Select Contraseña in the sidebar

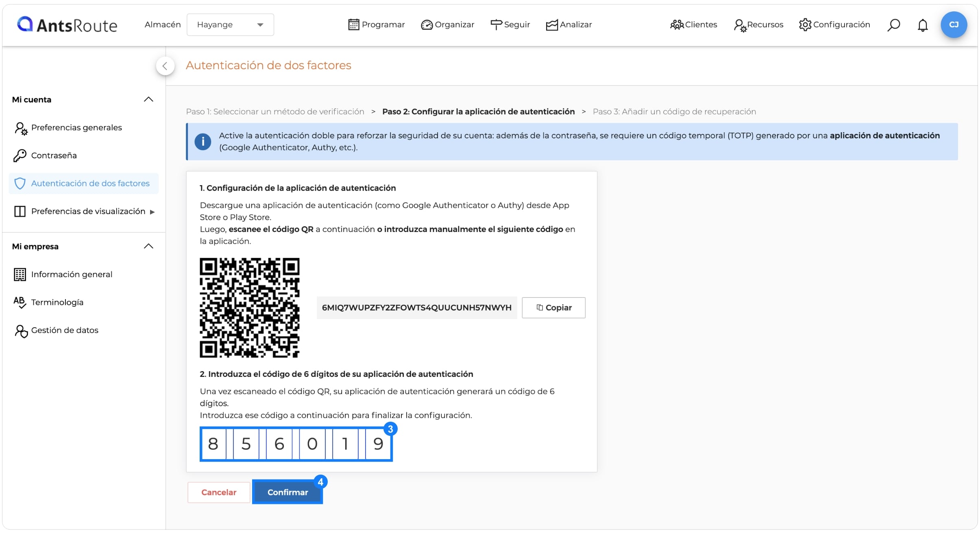[x=54, y=155]
